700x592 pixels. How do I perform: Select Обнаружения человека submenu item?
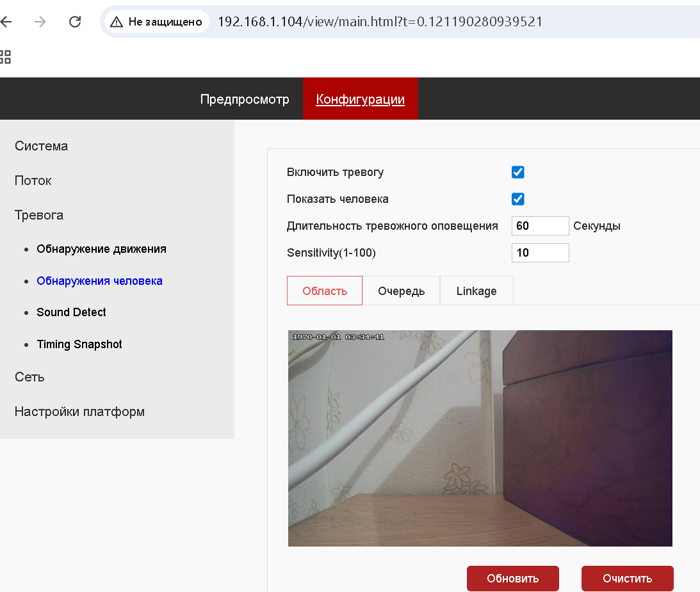(x=99, y=281)
